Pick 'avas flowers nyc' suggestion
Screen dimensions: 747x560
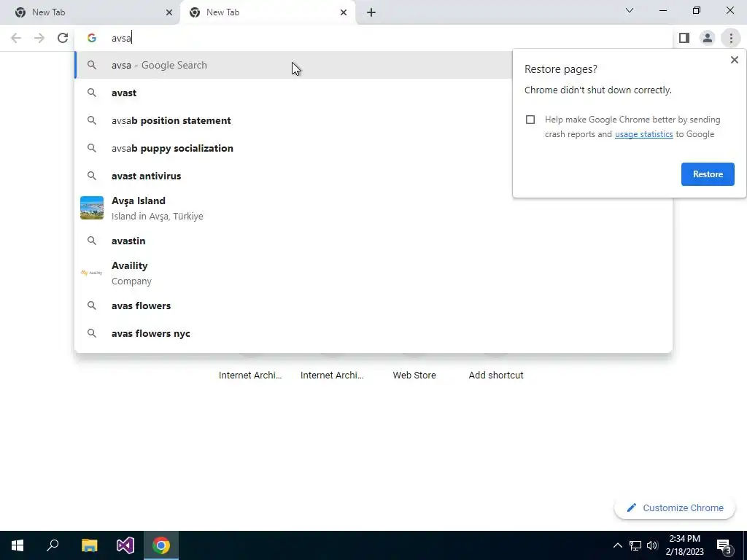point(373,333)
